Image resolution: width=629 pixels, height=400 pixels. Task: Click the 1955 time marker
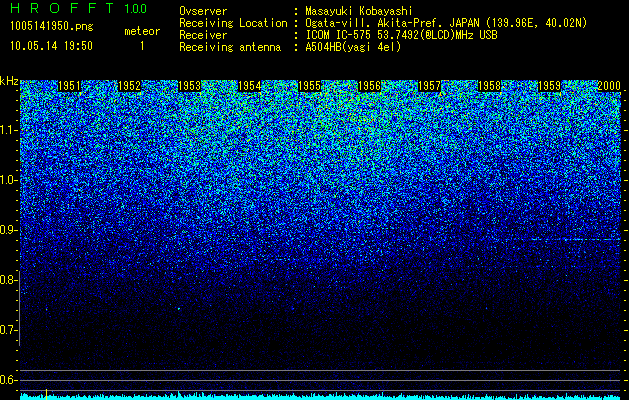(x=310, y=86)
